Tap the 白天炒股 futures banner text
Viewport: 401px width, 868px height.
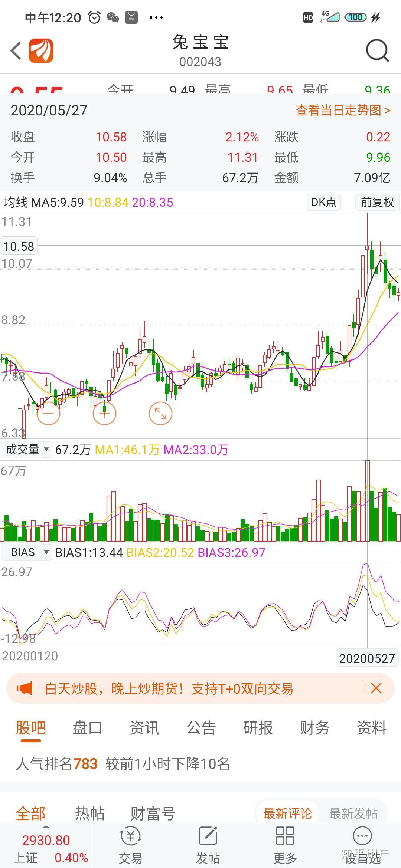click(x=169, y=689)
